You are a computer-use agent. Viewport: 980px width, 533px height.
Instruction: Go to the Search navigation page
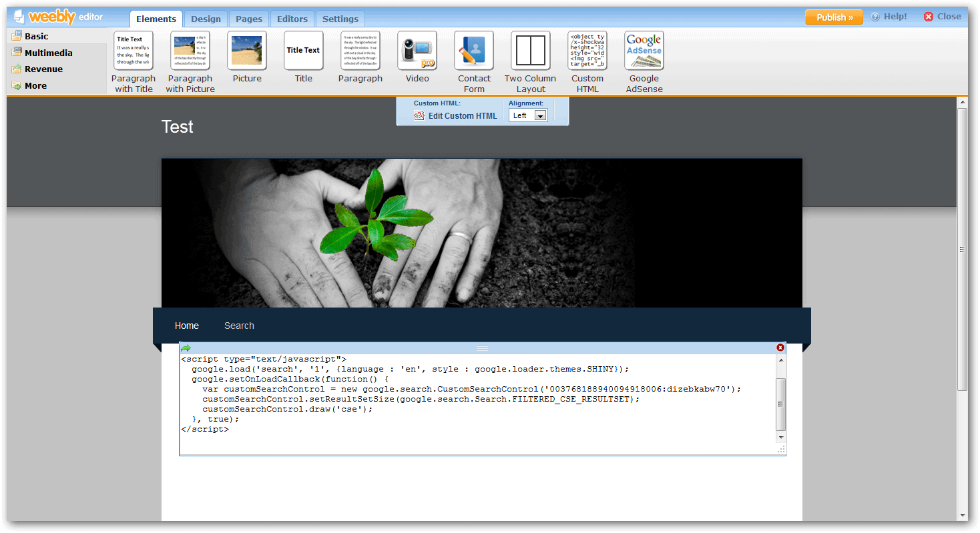[239, 326]
